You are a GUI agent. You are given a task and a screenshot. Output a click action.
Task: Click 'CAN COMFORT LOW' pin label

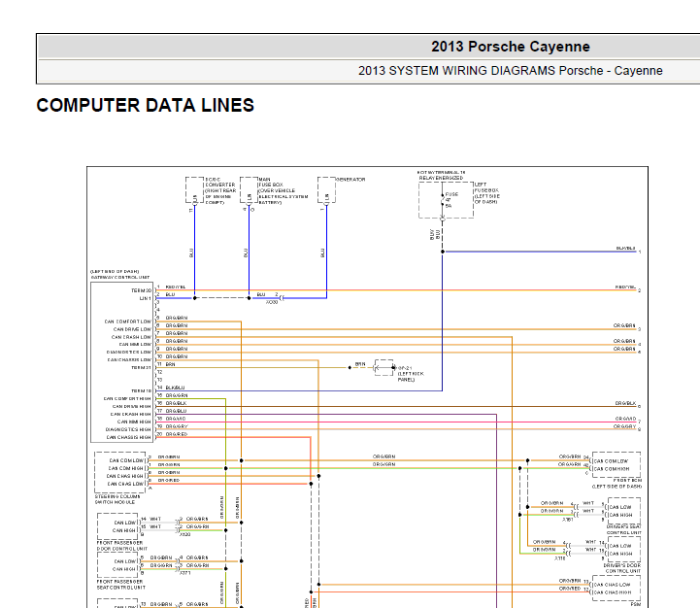(x=128, y=321)
